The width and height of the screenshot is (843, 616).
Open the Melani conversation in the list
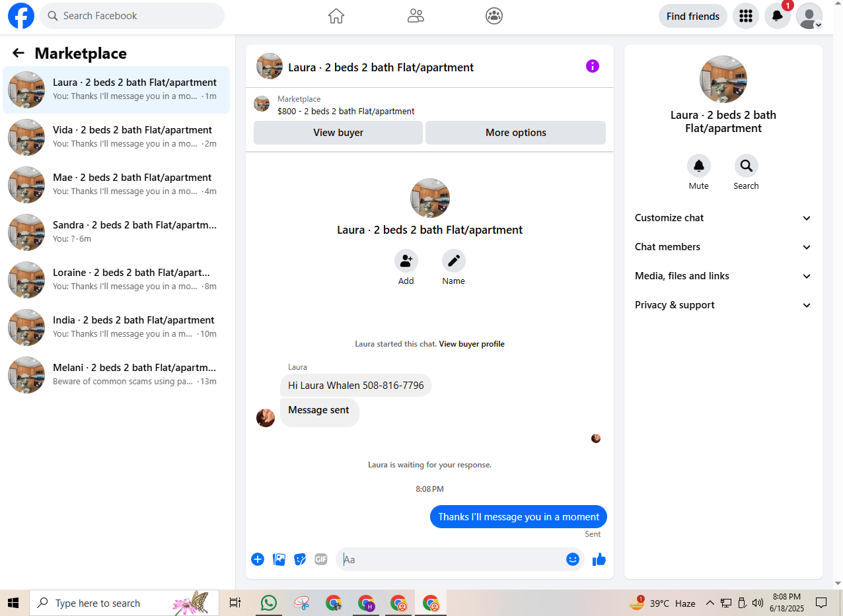click(x=116, y=375)
